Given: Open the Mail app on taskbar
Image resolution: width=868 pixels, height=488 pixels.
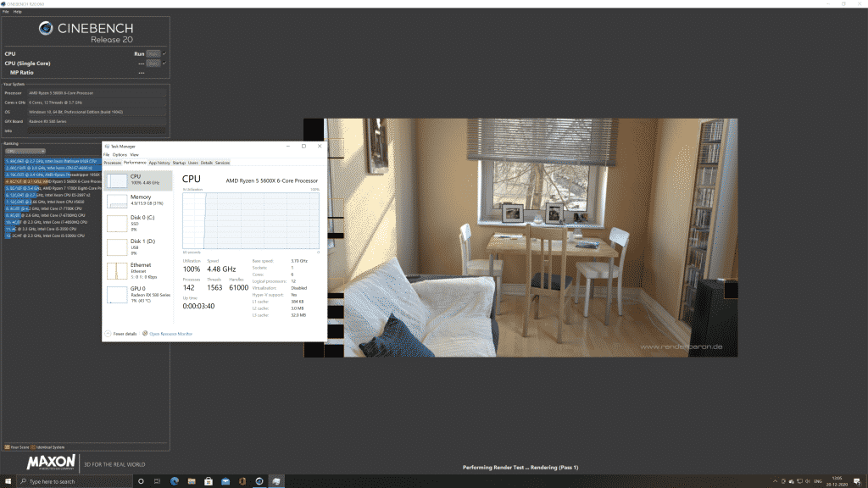Looking at the screenshot, I should point(225,481).
